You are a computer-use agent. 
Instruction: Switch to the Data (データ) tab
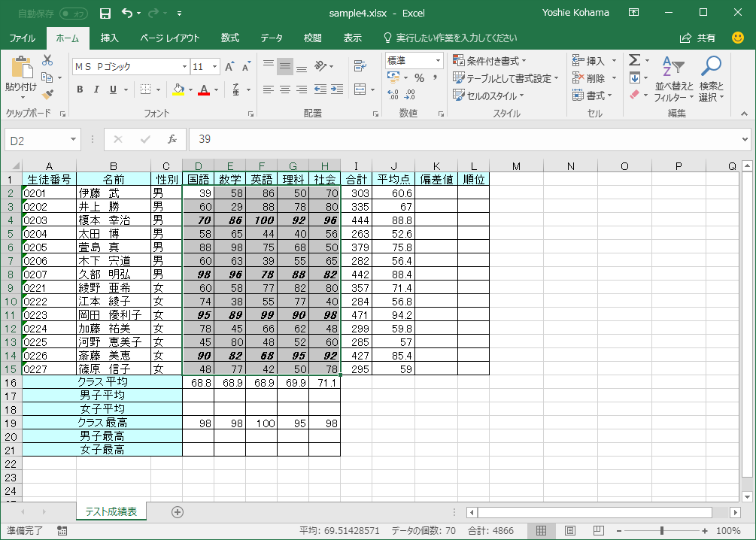272,38
